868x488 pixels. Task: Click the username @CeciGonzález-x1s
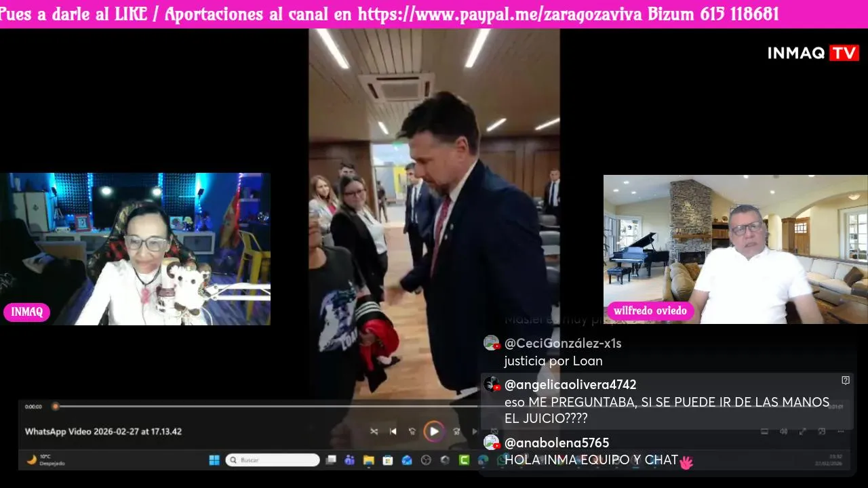[x=563, y=343]
